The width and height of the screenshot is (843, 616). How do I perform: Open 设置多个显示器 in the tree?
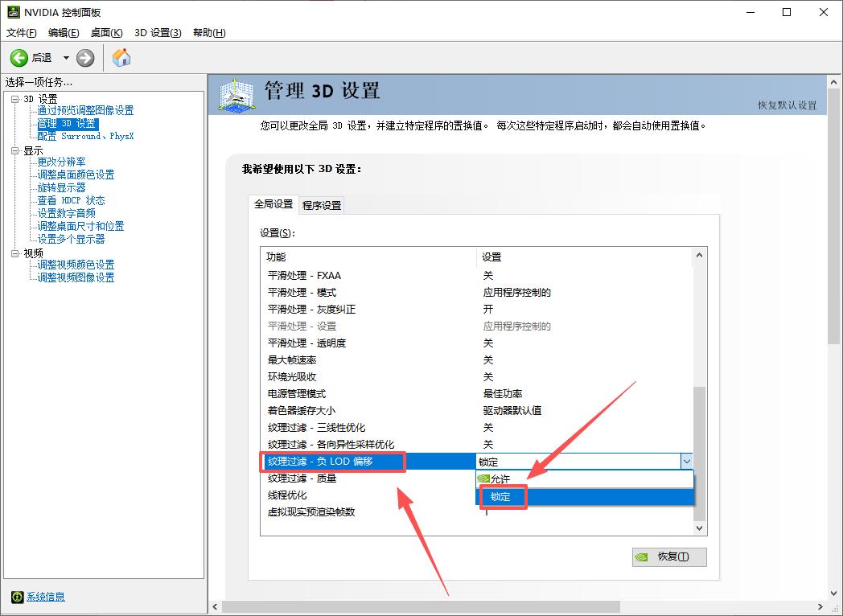click(71, 239)
